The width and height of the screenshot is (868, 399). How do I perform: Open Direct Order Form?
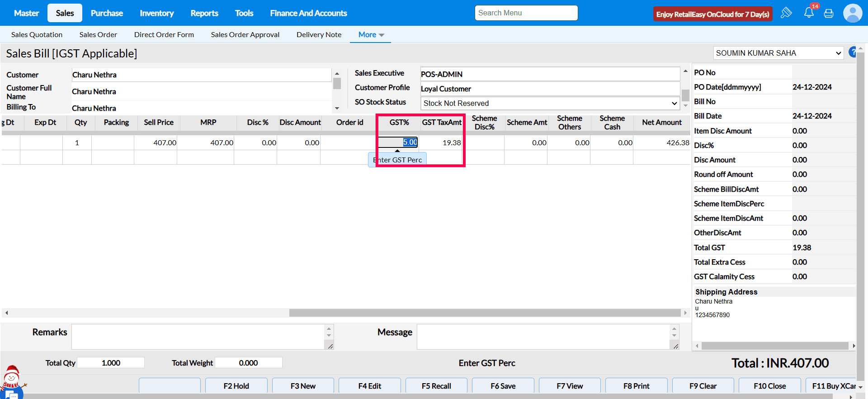point(164,35)
